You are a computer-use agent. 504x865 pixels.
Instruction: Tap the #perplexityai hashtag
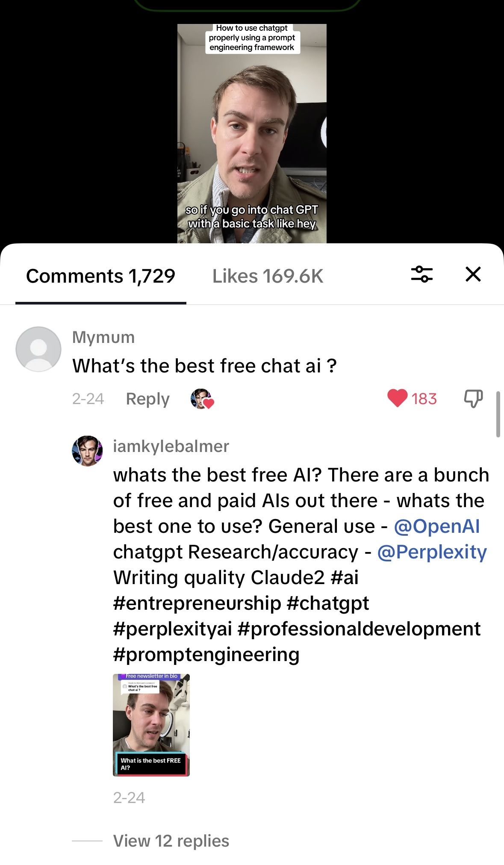coord(172,629)
